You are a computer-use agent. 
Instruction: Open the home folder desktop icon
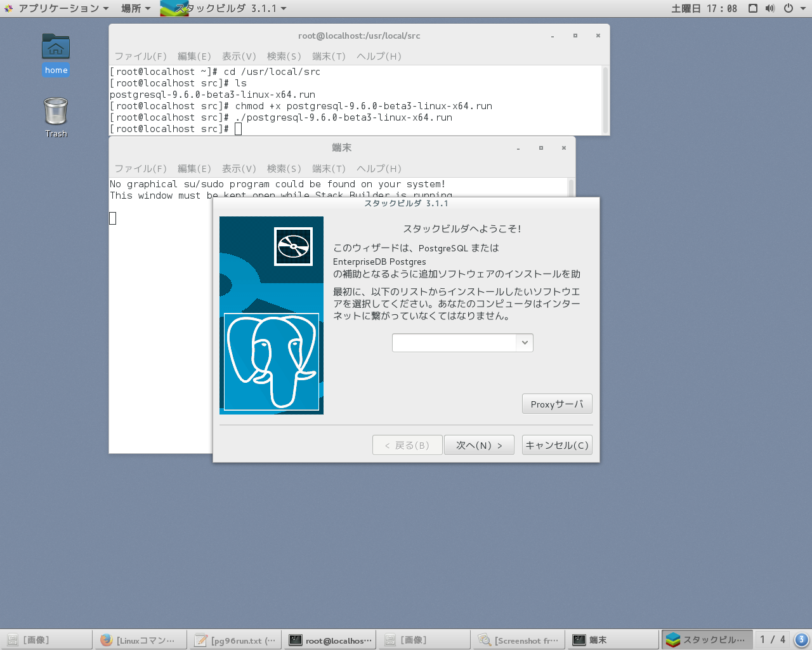(x=56, y=55)
